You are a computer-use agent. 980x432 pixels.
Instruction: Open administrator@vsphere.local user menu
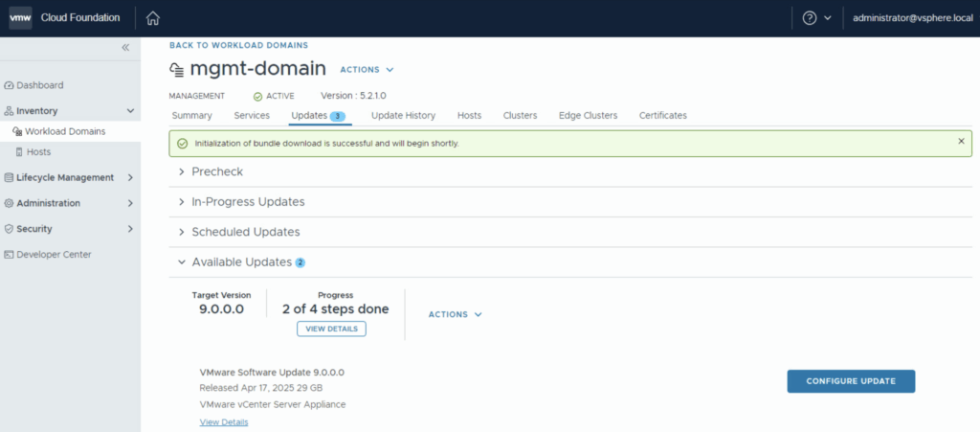[x=912, y=18]
